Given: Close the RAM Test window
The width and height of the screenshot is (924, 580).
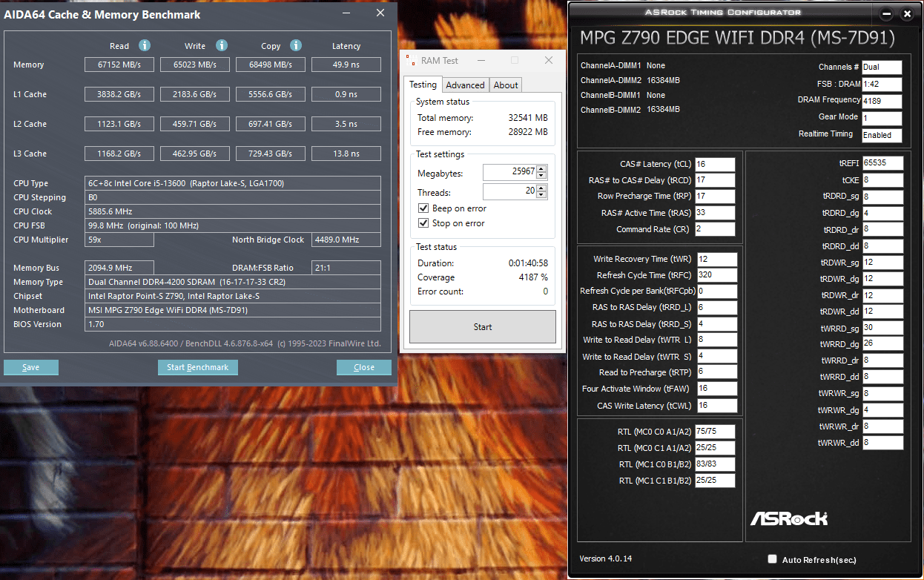Looking at the screenshot, I should point(548,60).
